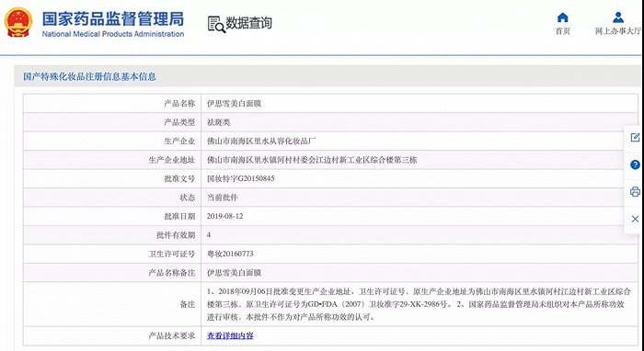Click the printer icon in side panel
Image resolution: width=644 pixels, height=351 pixels.
click(635, 191)
